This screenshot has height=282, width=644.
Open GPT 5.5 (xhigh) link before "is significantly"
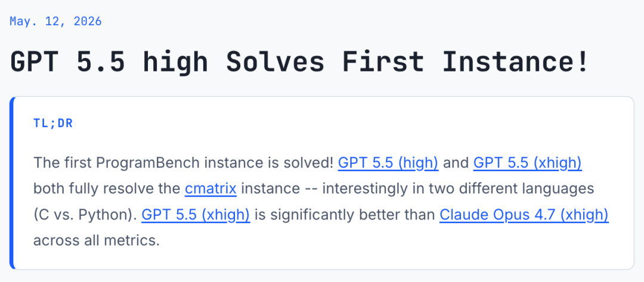(x=196, y=215)
